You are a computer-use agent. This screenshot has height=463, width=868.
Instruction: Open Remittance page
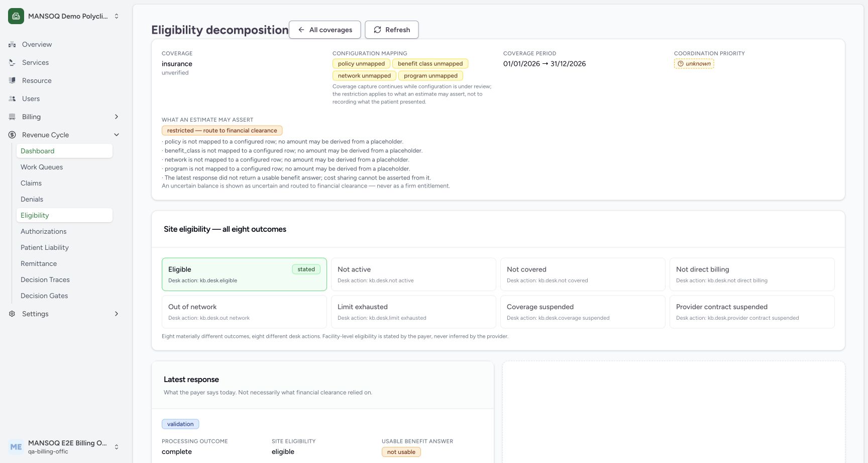64,263
